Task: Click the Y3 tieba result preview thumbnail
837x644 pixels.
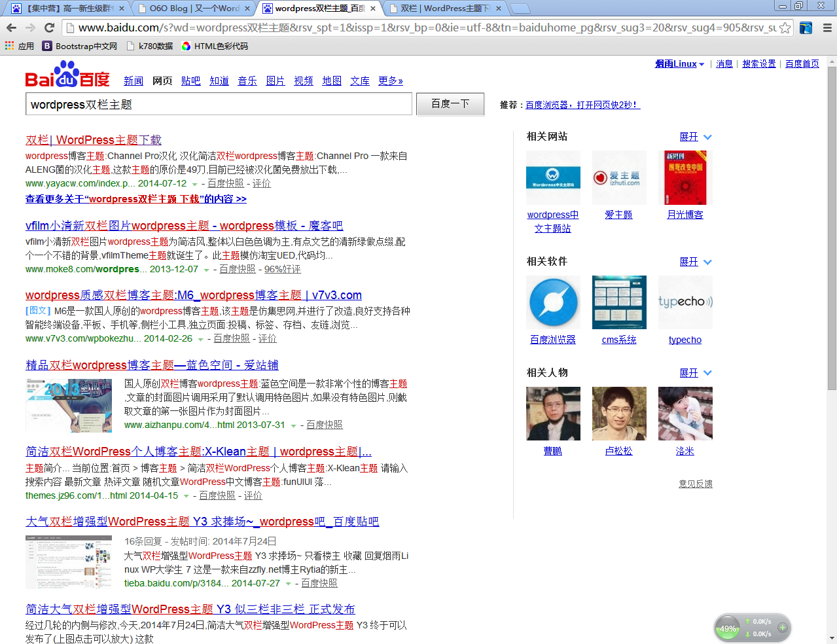Action: pyautogui.click(x=69, y=562)
